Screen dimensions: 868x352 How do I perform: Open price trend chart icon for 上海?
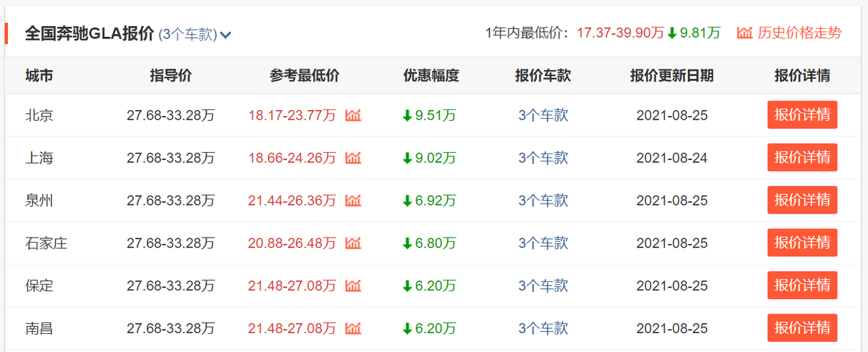(x=353, y=158)
